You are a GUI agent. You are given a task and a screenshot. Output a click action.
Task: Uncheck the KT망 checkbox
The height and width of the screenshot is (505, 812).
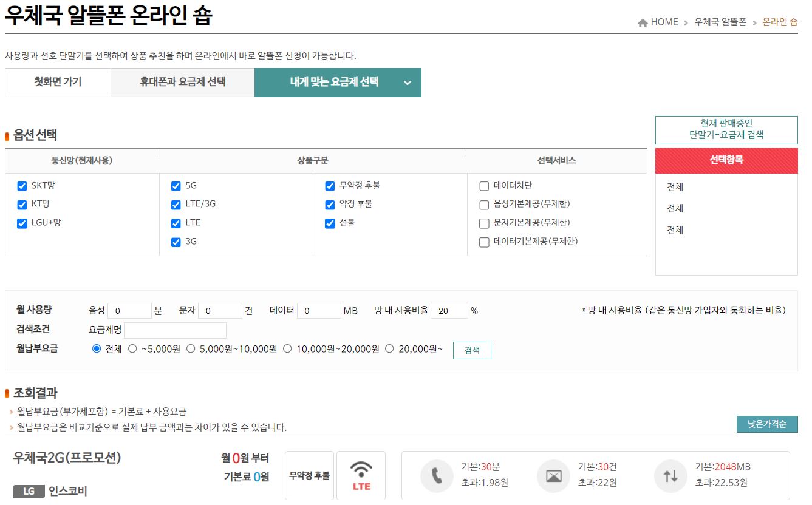[x=22, y=205]
